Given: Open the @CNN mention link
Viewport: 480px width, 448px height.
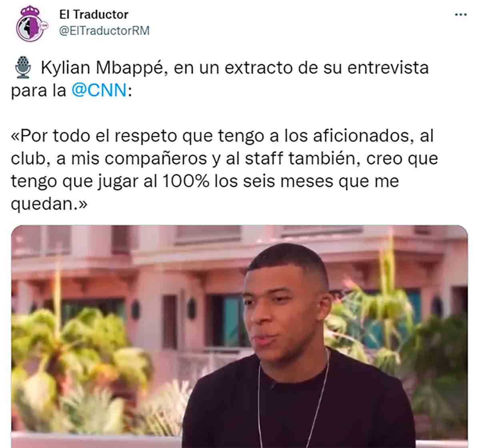Looking at the screenshot, I should point(99,90).
